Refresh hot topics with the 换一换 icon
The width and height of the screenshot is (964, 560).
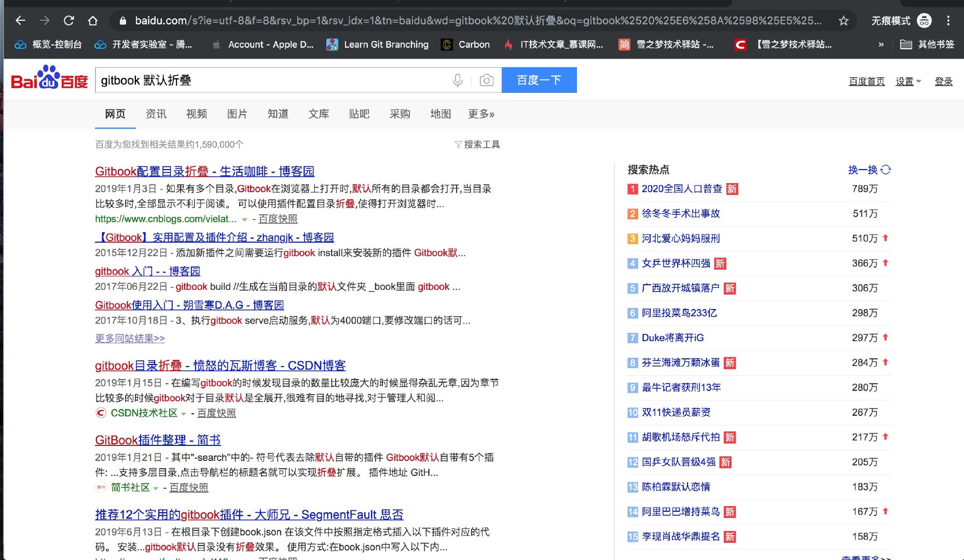pos(885,170)
